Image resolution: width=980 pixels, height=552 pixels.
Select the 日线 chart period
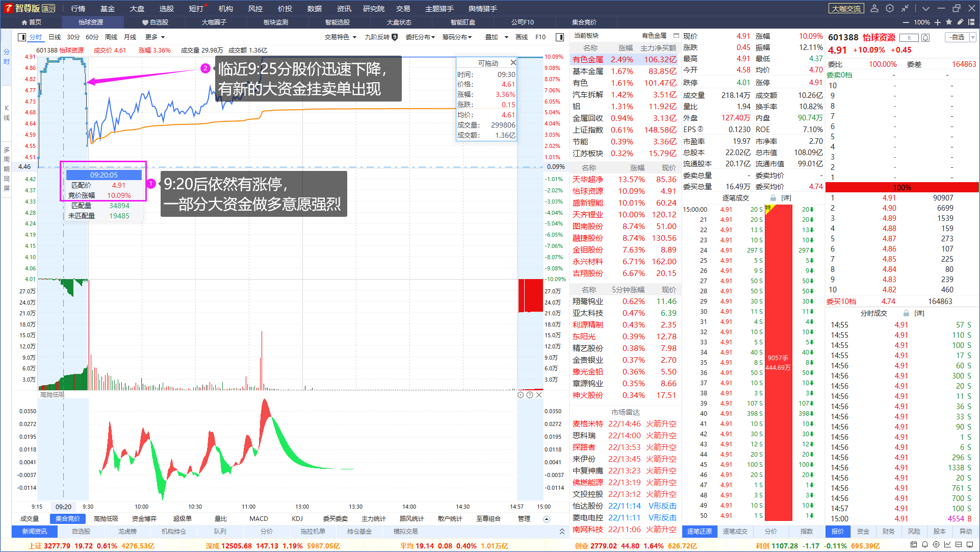[55, 37]
